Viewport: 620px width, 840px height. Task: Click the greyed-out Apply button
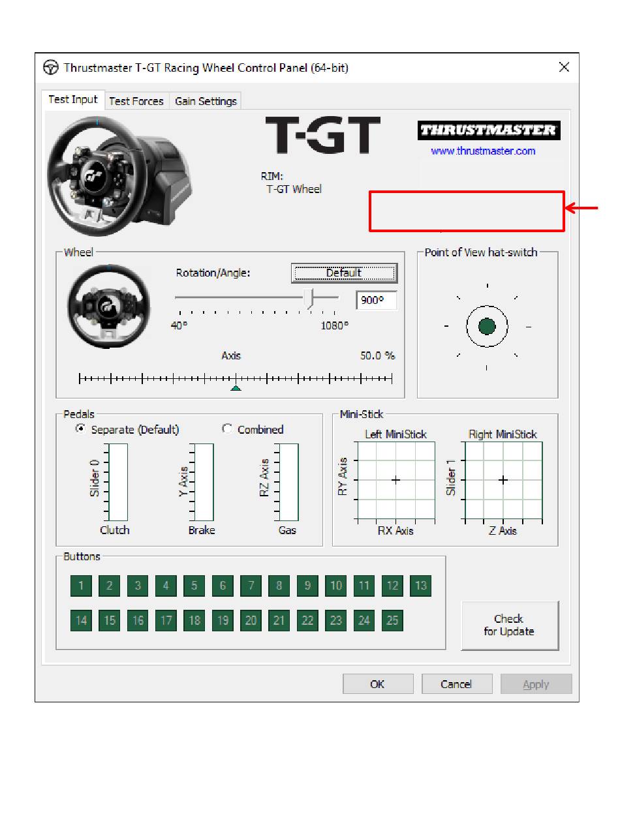[x=536, y=684]
